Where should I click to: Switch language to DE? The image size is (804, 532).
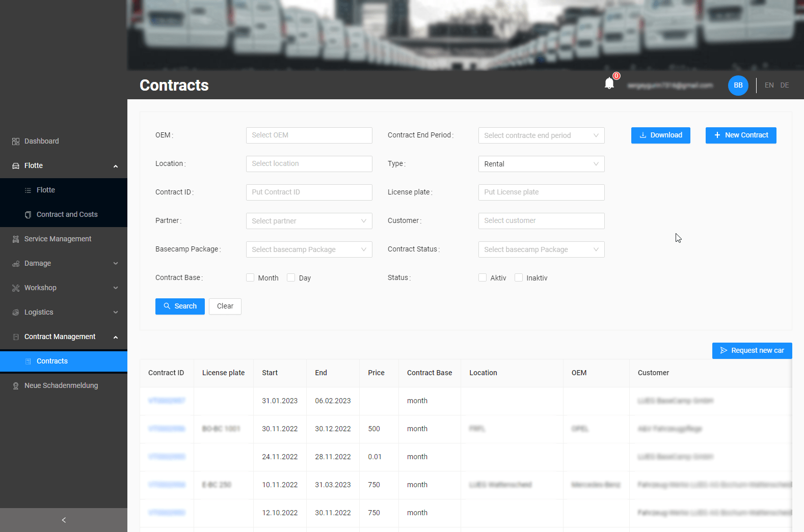[785, 85]
